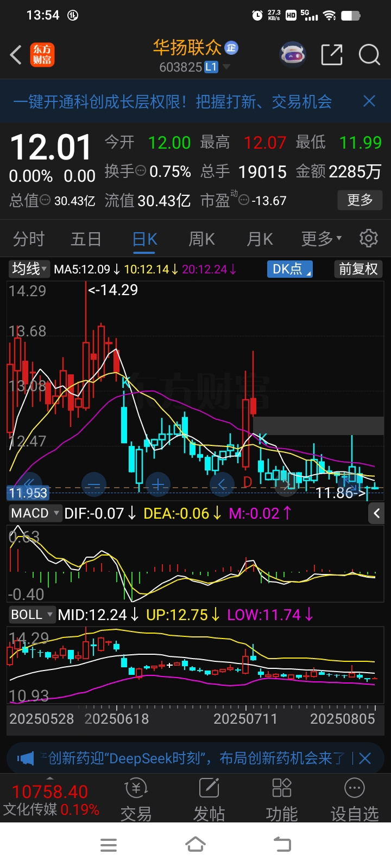Switch to the 五日 tab

tap(86, 239)
